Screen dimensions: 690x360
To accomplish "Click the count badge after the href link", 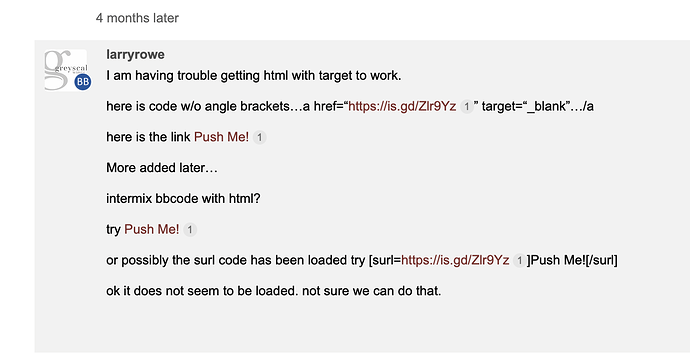I will [466, 107].
